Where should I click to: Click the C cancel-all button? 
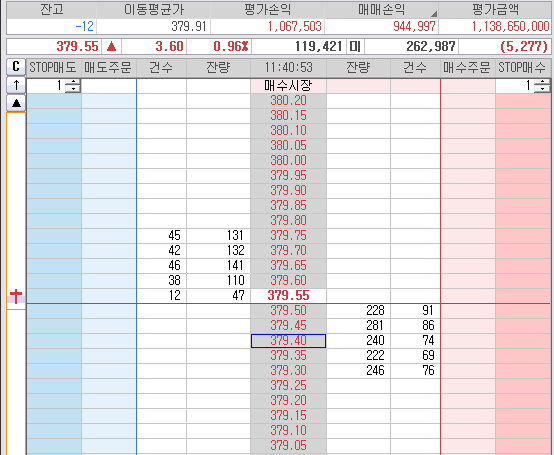click(x=16, y=67)
